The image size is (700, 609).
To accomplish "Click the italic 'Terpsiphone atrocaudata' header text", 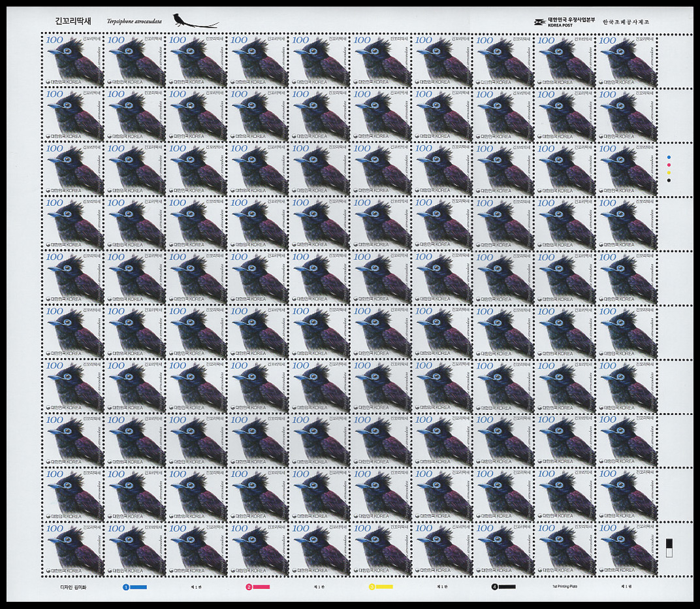I will pos(135,21).
